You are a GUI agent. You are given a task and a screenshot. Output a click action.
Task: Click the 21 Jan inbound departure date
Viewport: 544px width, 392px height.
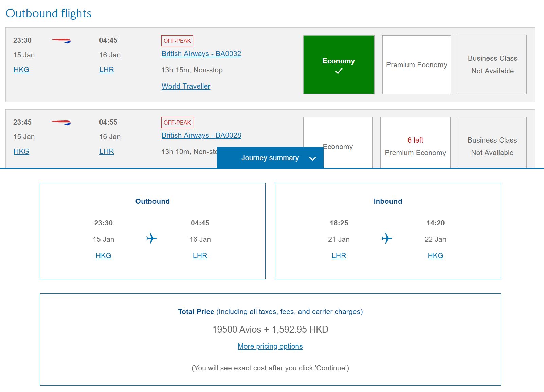pyautogui.click(x=339, y=239)
